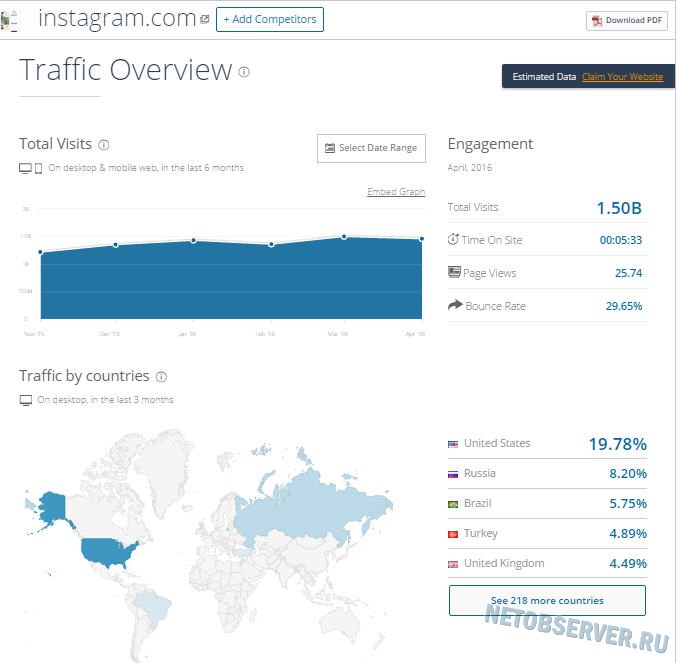
Task: Select United Kingdom in country list
Action: tap(504, 563)
